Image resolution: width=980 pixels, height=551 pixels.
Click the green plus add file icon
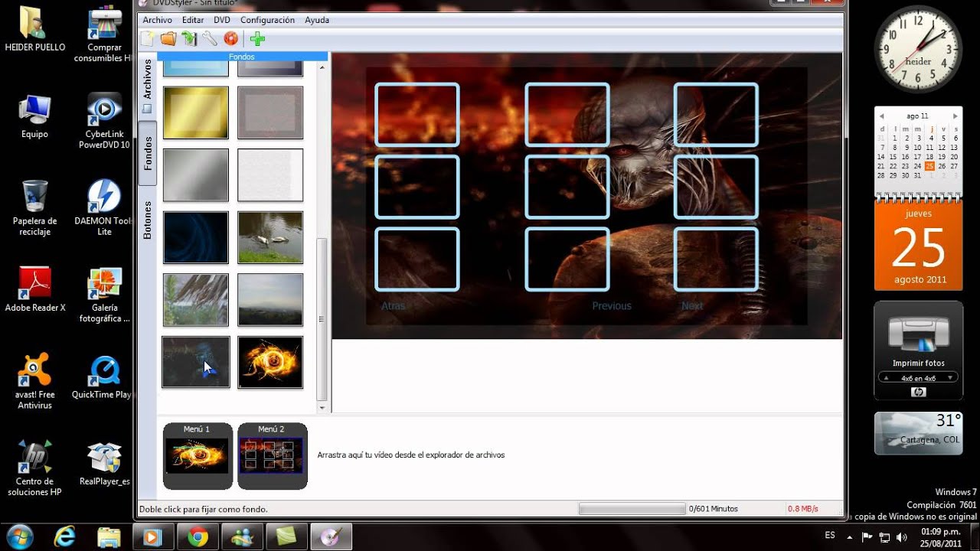tap(257, 38)
